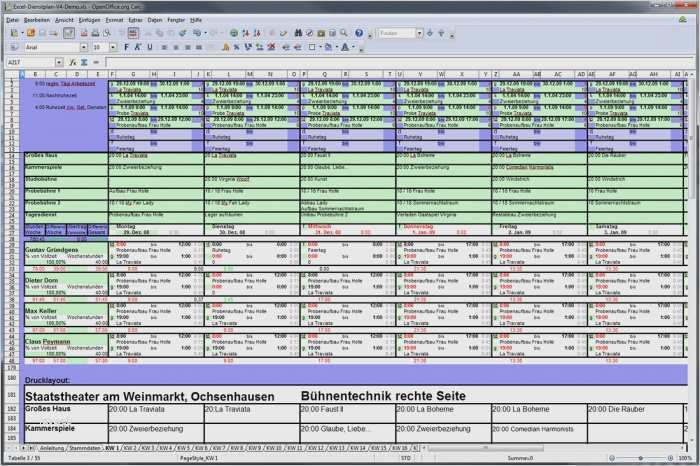Viewport: 700px width, 466px height.
Task: Sort descending with the toolbar icon
Action: 258,33
